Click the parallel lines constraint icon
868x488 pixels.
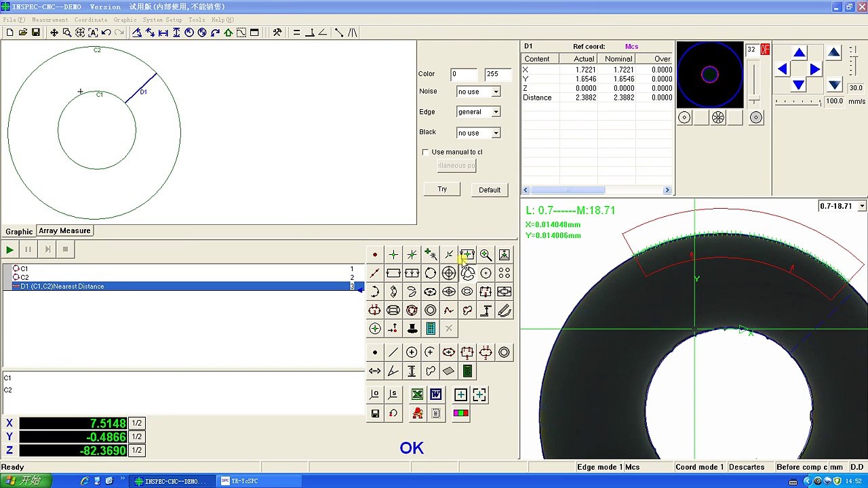tap(296, 33)
